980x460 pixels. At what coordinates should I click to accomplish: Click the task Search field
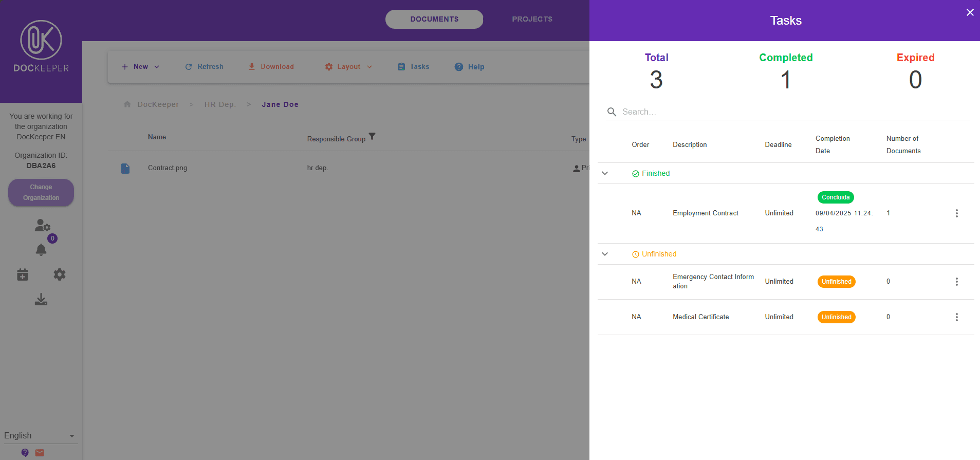(788, 112)
